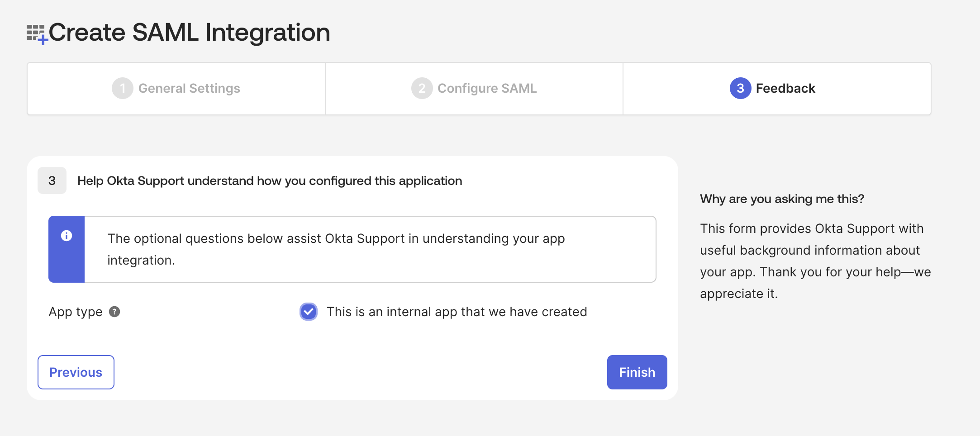Image resolution: width=980 pixels, height=436 pixels.
Task: Click the "Create SAML Integration" heading
Action: [x=189, y=33]
